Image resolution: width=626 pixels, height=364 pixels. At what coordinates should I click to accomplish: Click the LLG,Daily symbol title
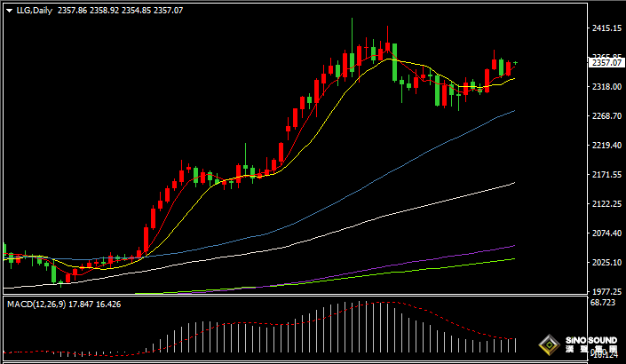[35, 11]
